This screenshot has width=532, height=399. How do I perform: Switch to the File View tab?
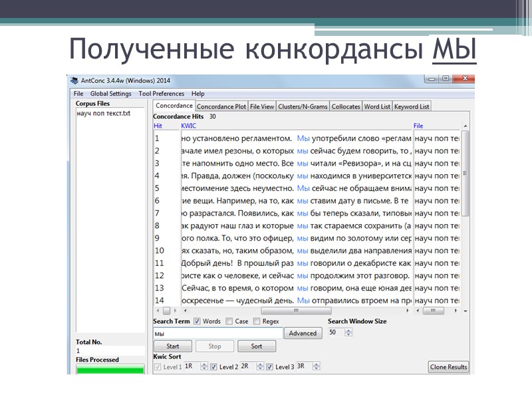coord(262,106)
